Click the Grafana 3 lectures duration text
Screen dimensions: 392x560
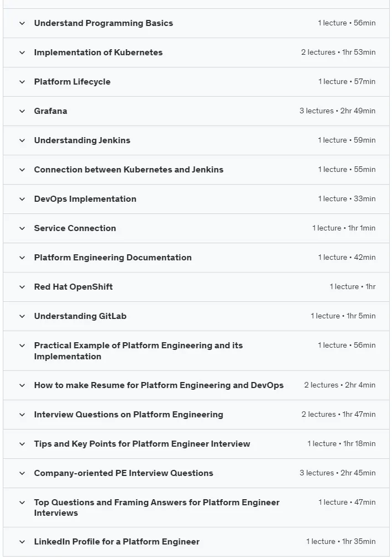[337, 111]
